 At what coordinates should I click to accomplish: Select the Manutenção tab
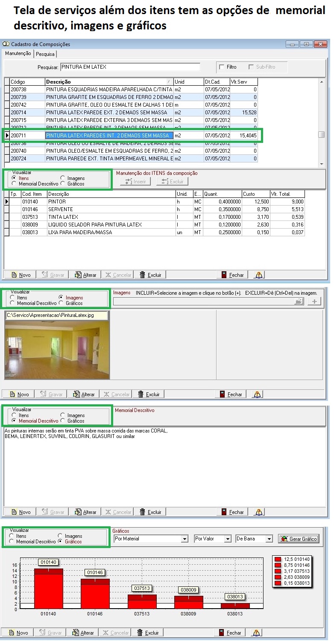[18, 53]
